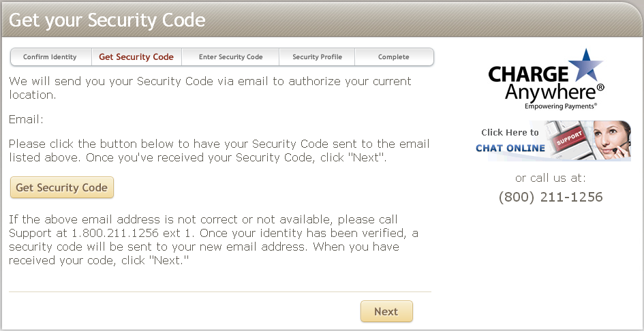
Task: Click the "or call us at:" text
Action: click(551, 178)
